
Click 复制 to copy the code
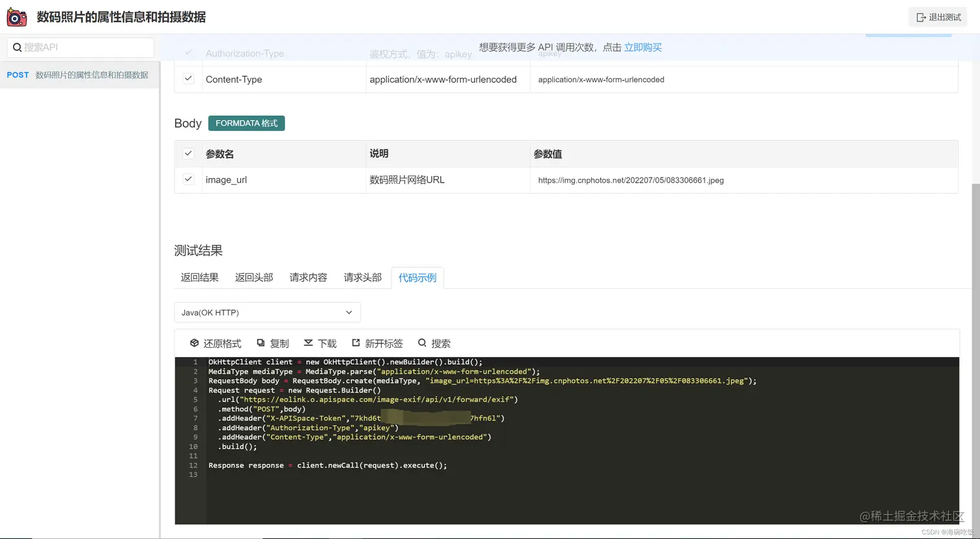click(272, 343)
